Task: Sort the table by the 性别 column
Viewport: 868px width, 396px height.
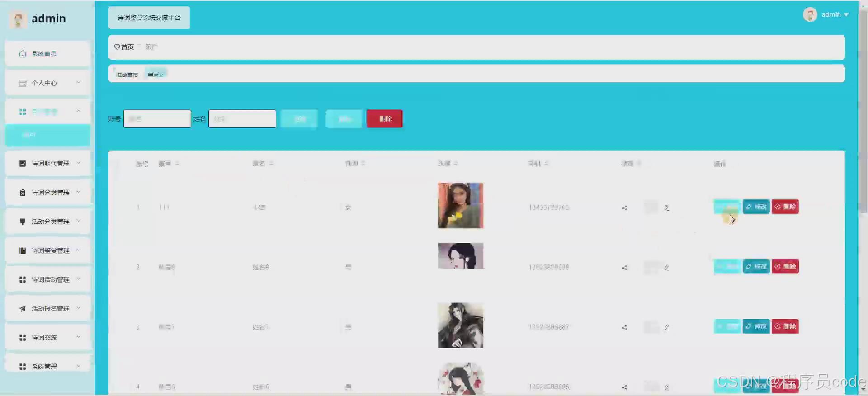Action: point(363,164)
